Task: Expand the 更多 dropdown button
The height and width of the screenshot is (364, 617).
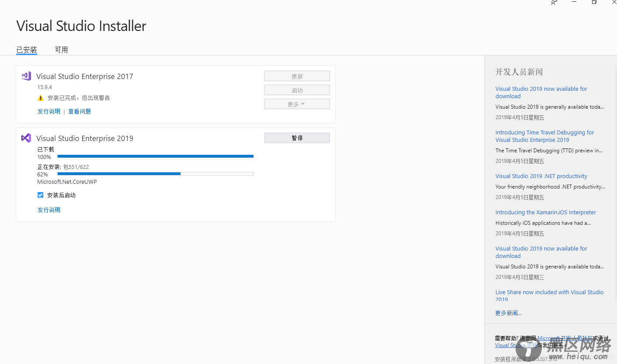Action: point(297,104)
